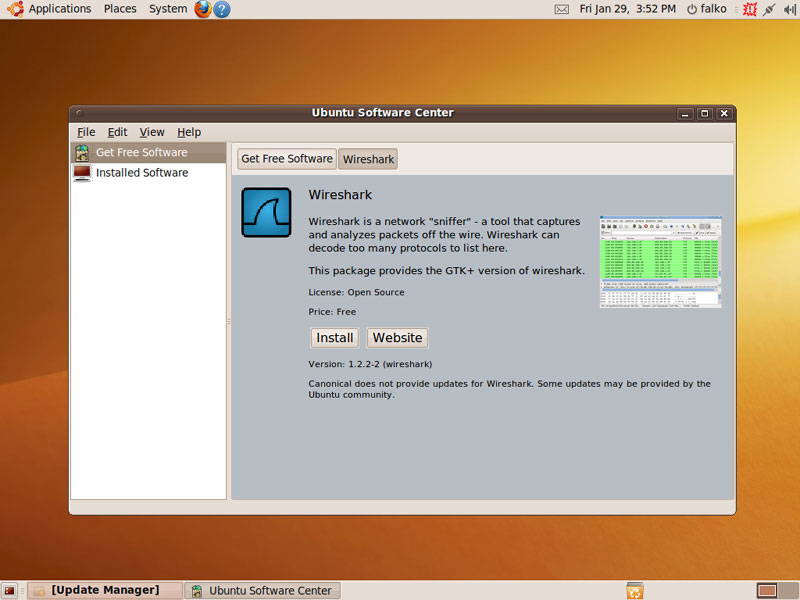Open the Wireshark Website button
The width and height of the screenshot is (800, 600).
point(397,338)
